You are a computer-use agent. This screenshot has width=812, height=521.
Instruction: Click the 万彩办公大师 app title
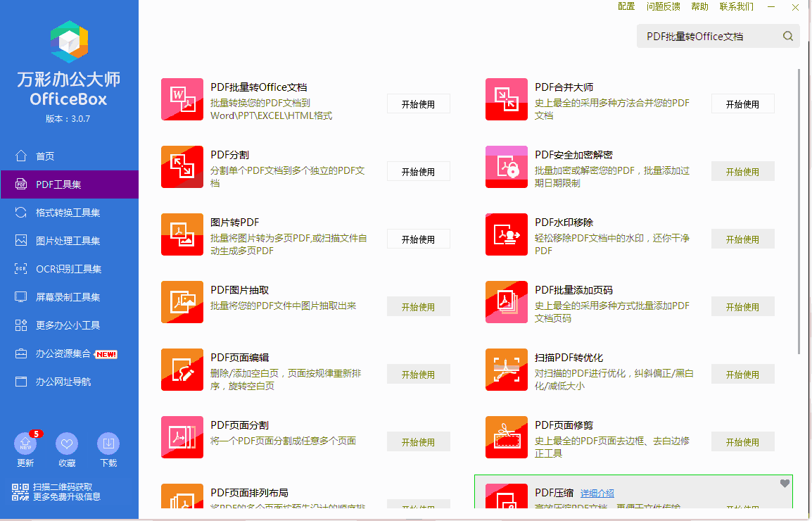[69, 80]
